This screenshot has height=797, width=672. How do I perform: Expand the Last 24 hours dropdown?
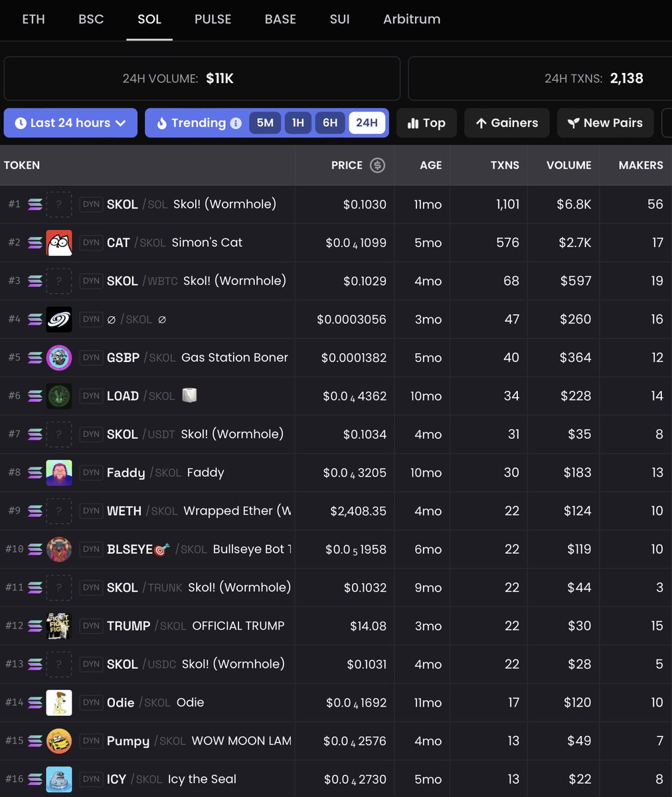coord(70,123)
